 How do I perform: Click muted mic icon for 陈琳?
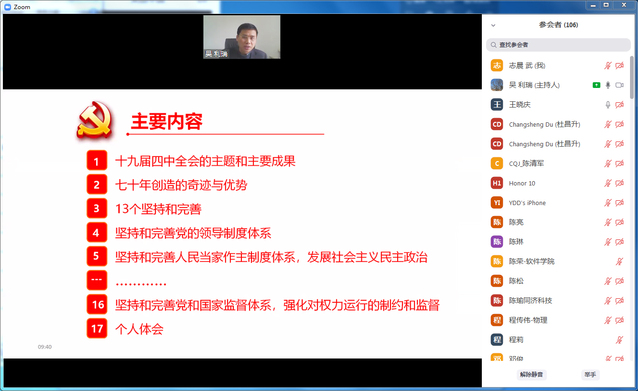[607, 242]
